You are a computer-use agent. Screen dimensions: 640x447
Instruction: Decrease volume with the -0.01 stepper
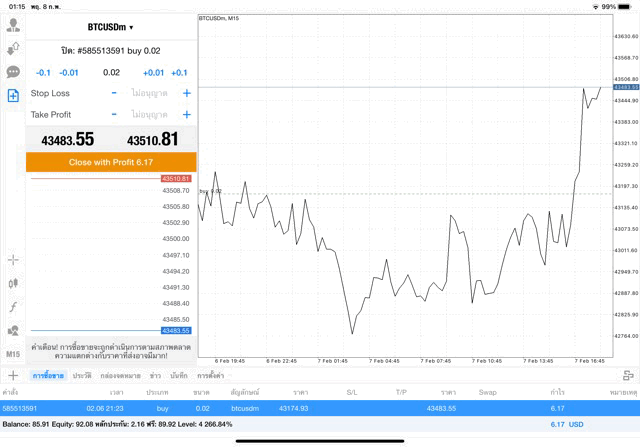(69, 73)
